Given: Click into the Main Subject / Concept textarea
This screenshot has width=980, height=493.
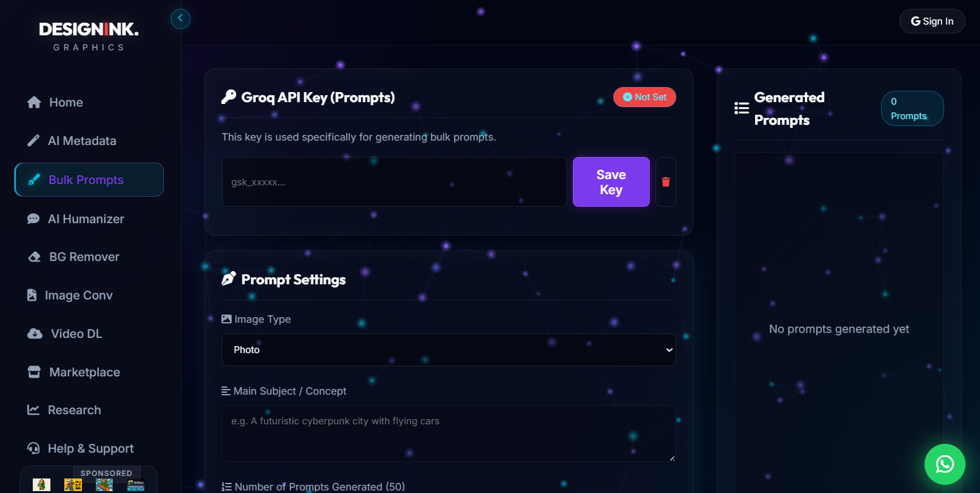Looking at the screenshot, I should point(449,434).
